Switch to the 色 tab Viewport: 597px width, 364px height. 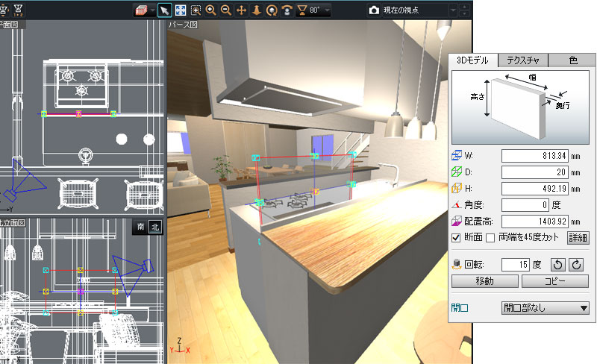point(572,60)
